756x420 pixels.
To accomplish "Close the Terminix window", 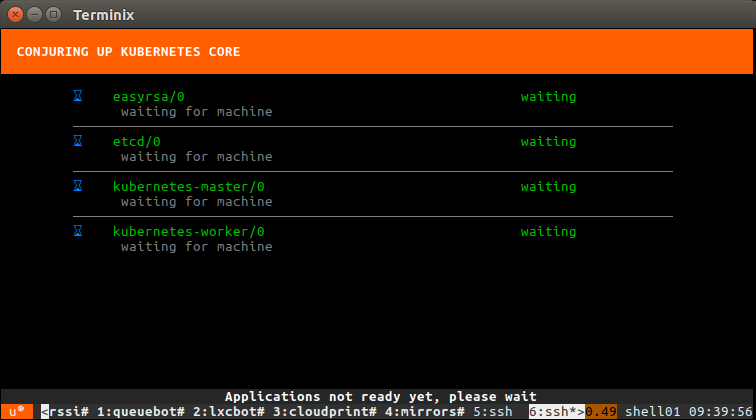I will [x=15, y=14].
